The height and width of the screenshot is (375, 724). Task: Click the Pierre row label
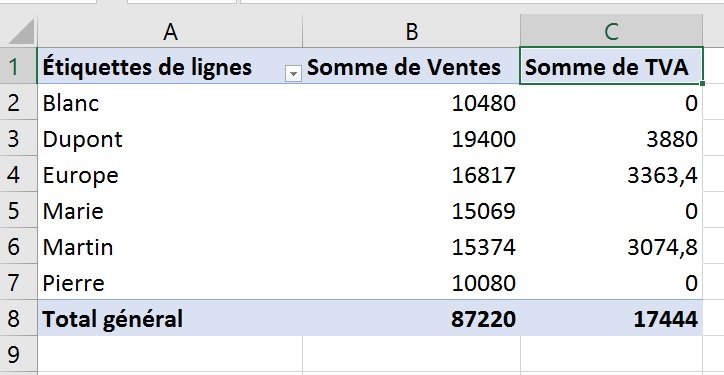pos(170,283)
